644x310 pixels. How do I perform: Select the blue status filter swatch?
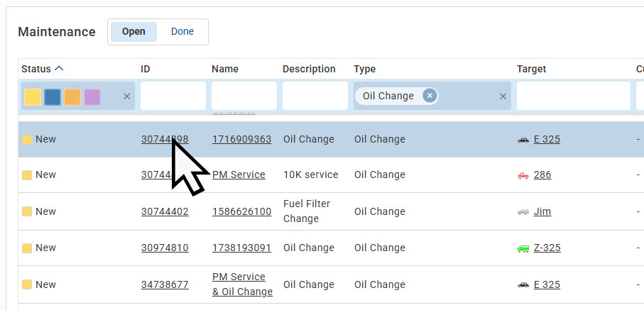pos(53,97)
